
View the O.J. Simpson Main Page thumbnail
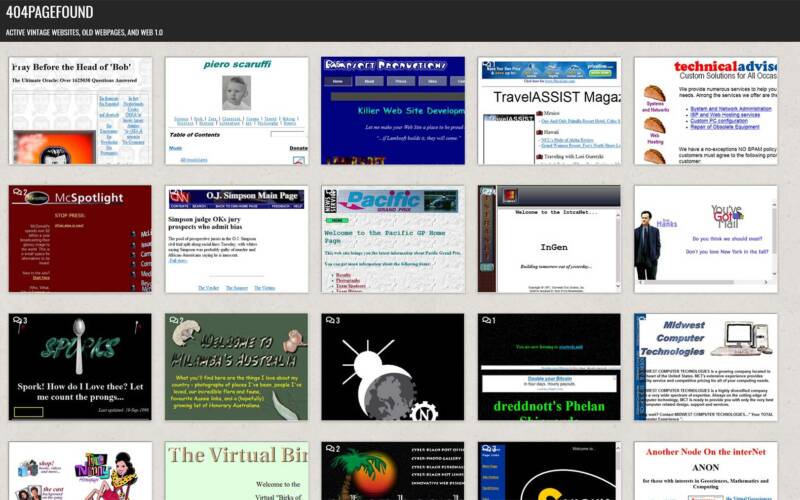coord(236,239)
